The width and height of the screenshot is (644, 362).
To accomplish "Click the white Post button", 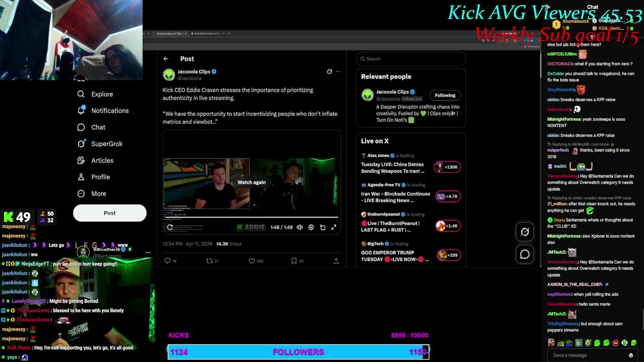I will coord(110,213).
